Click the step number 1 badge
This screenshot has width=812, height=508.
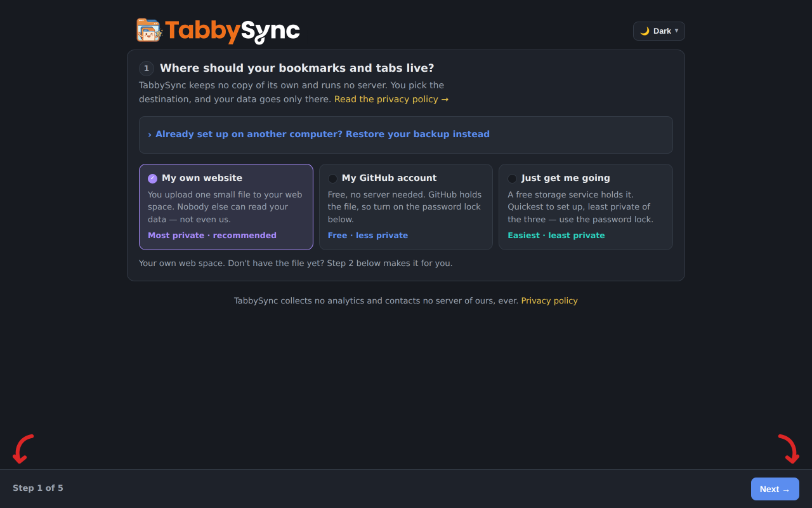[x=147, y=69]
